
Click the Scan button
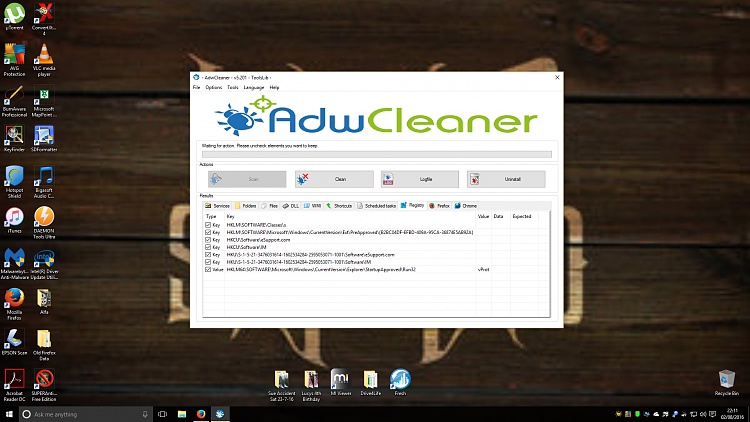247,179
